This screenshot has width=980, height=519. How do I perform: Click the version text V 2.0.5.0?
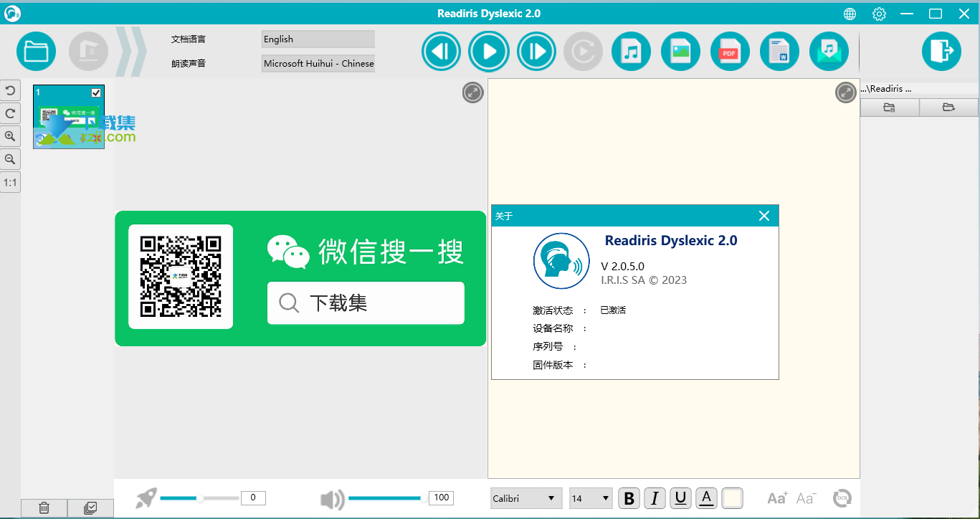(622, 267)
